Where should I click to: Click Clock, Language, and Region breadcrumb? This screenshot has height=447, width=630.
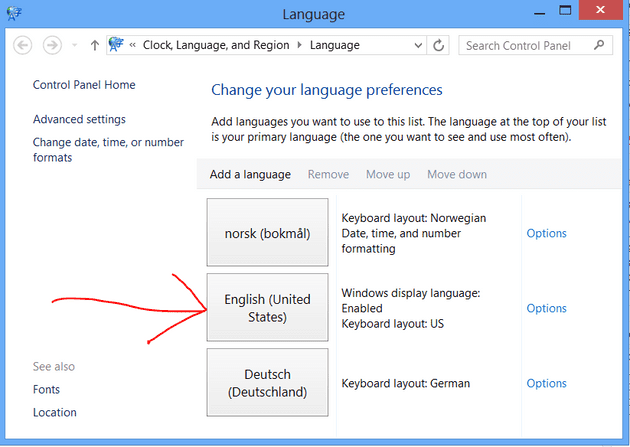coord(216,45)
